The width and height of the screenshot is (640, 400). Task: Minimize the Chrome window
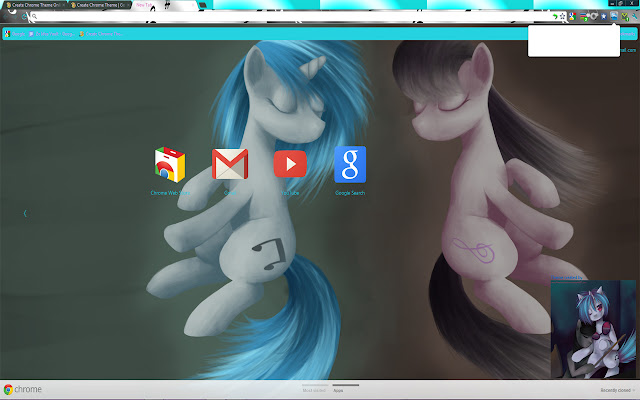[612, 3]
